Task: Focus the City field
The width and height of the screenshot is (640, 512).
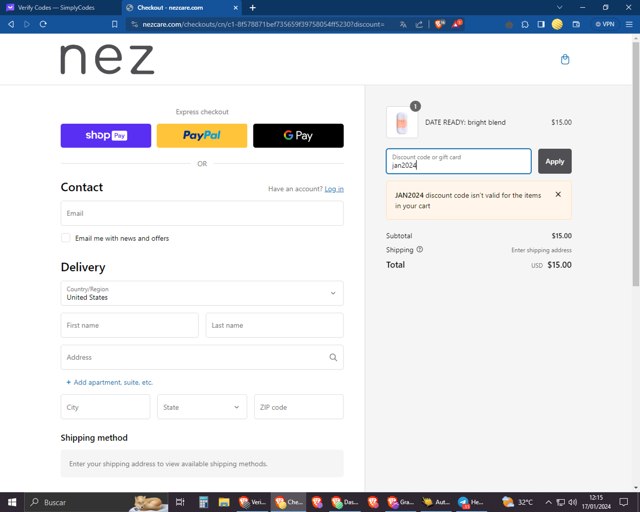Action: tap(105, 407)
